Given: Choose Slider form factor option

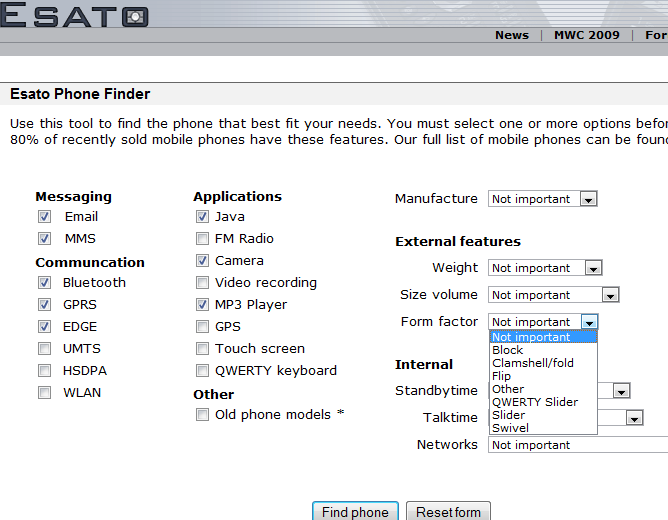Looking at the screenshot, I should point(543,415).
